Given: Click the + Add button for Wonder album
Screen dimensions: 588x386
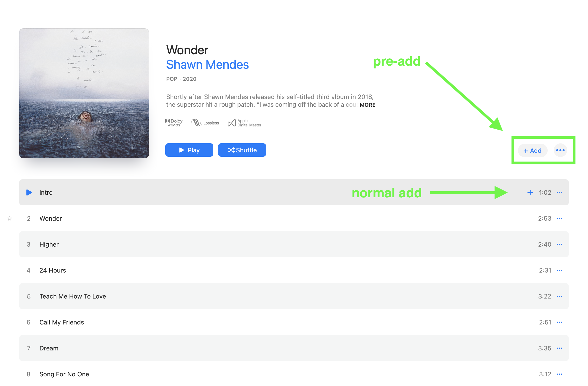Looking at the screenshot, I should (531, 150).
